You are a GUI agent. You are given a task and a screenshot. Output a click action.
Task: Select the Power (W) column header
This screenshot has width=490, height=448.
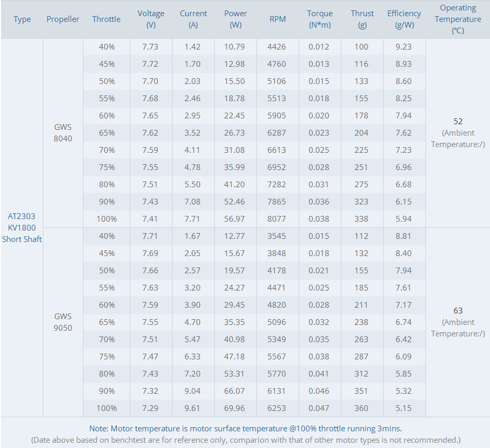236,19
